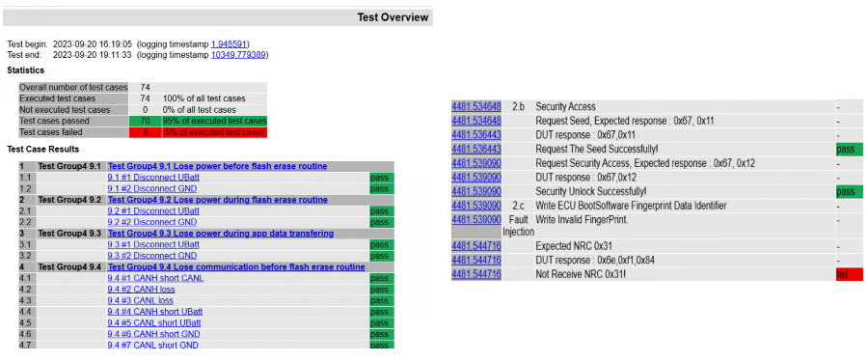Viewport: 868px width, 362px height.
Task: Open 9.2 #1 Disconnect UBatt test case
Action: click(x=153, y=210)
